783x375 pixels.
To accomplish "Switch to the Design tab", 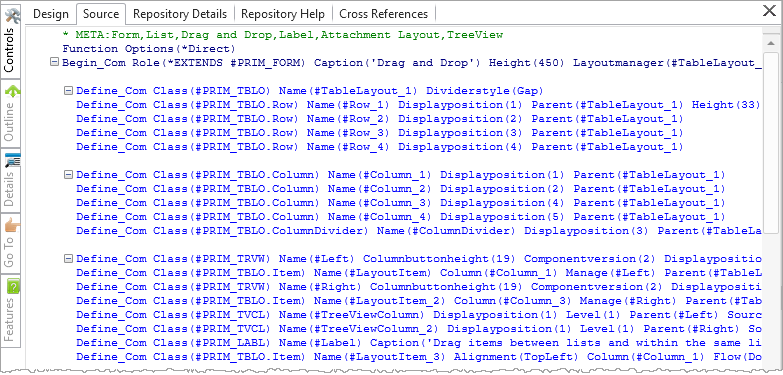I will coord(50,14).
